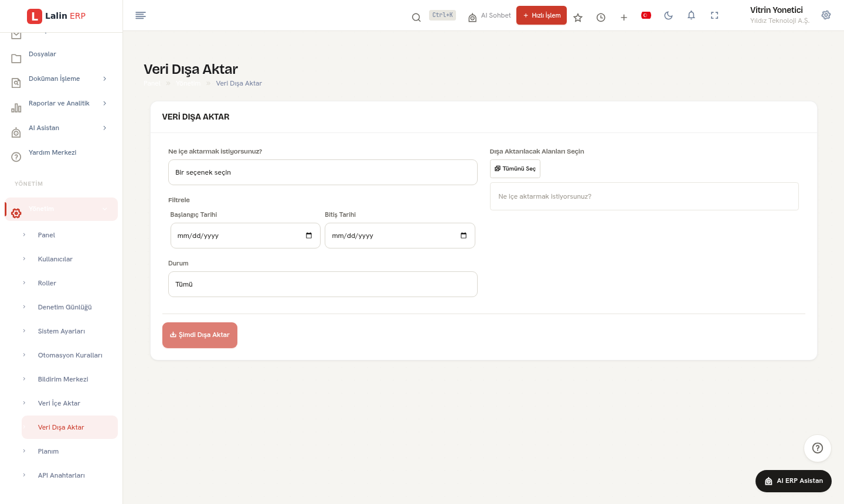This screenshot has width=844, height=504.
Task: Click the Ctrl+K shortcut badge
Action: coord(443,15)
